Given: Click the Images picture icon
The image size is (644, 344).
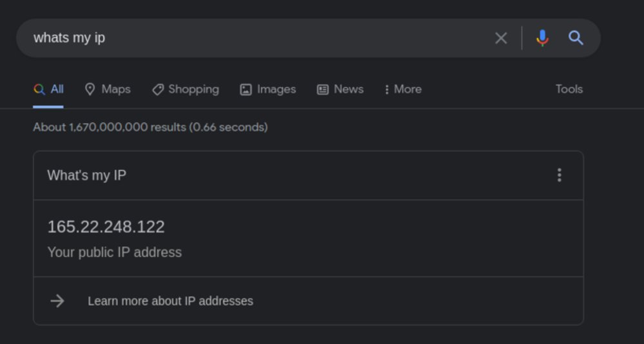Looking at the screenshot, I should 246,90.
